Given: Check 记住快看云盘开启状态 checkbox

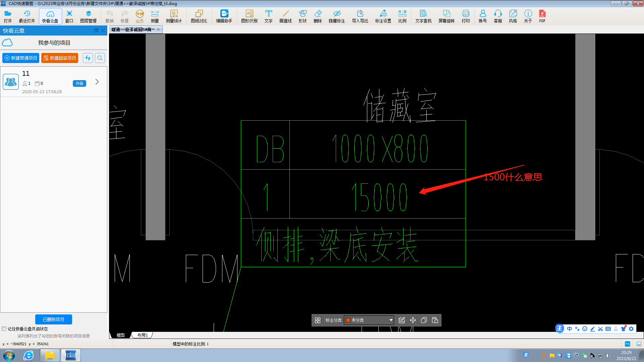Looking at the screenshot, I should [4, 329].
